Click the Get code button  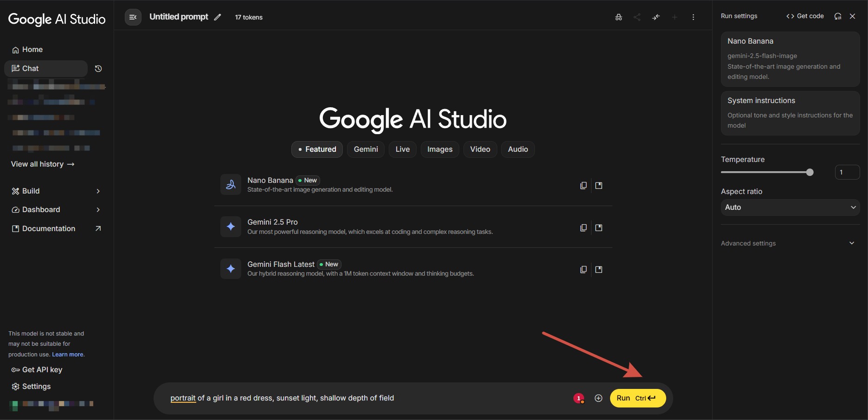(x=805, y=16)
